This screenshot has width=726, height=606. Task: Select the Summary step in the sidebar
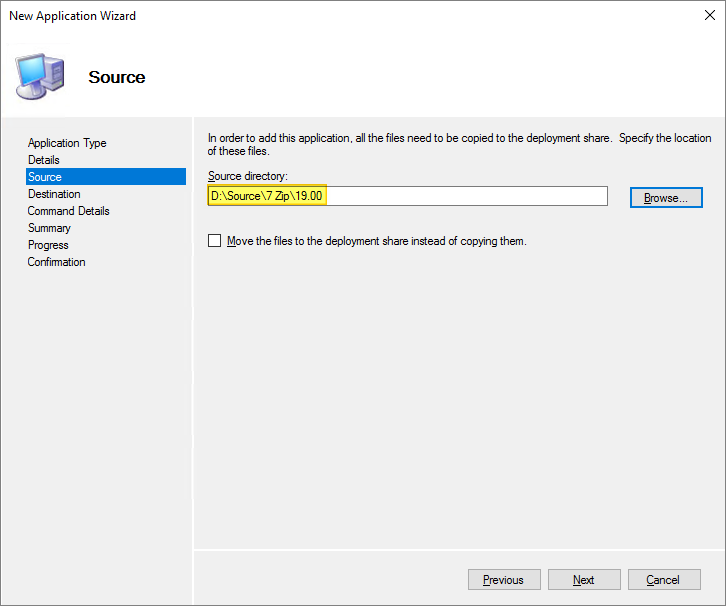point(50,228)
